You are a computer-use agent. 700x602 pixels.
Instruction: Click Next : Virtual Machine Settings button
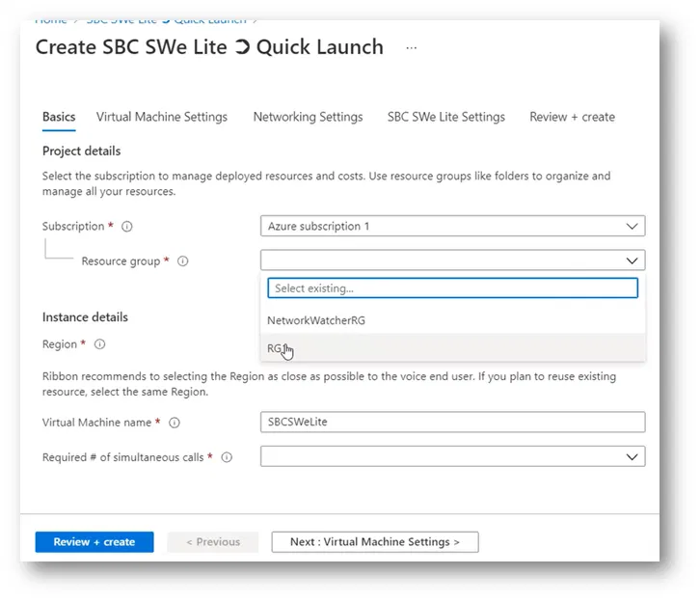click(x=374, y=542)
